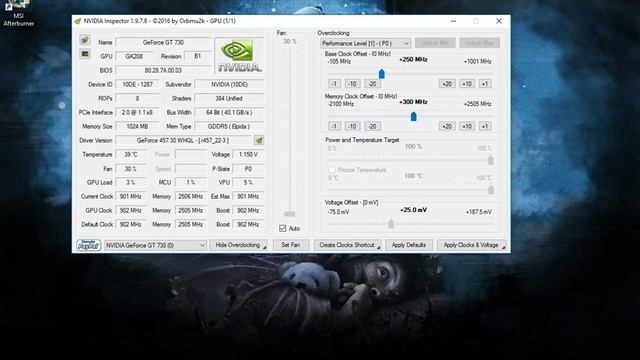Open driver profile settings icon next to Driver Version

point(259,140)
